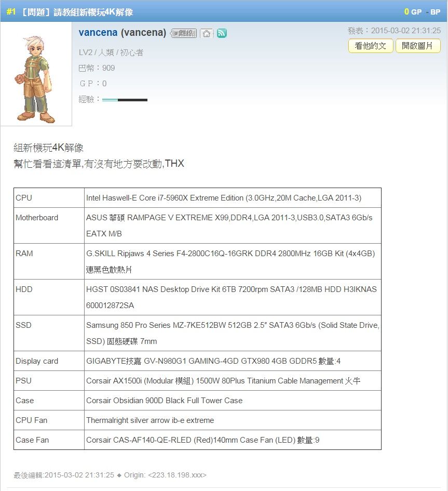Click the GP：0 value under username
The image size is (448, 491).
93,84
